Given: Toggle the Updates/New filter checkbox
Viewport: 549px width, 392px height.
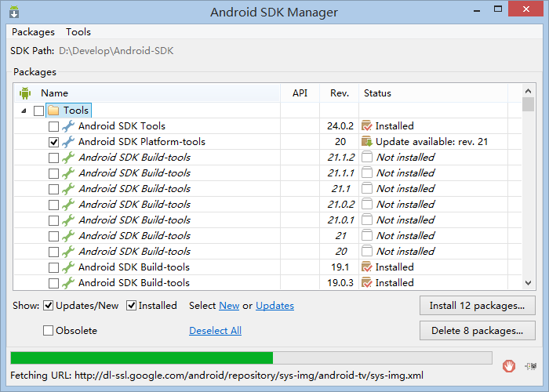Looking at the screenshot, I should [49, 306].
